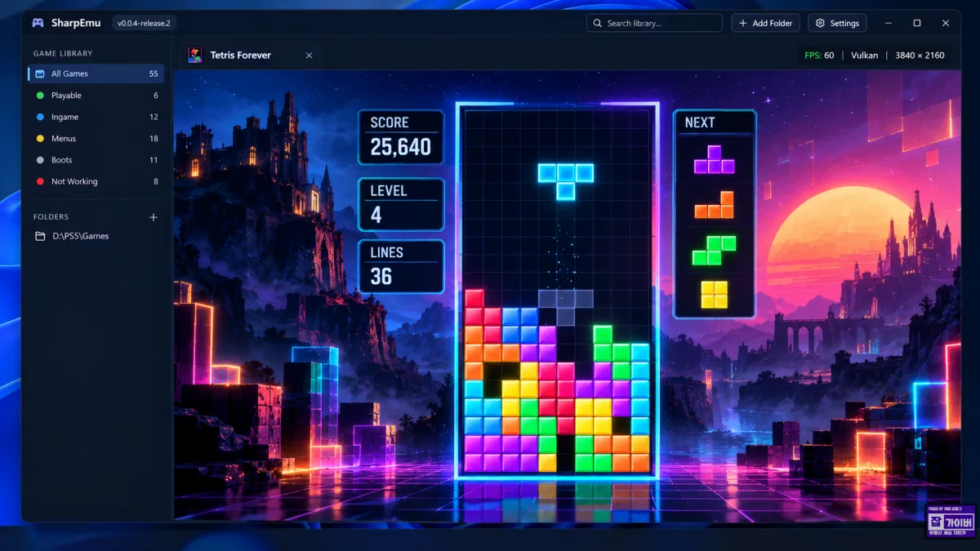Click the green Playable status dot
This screenshot has width=980, height=551.
[40, 96]
